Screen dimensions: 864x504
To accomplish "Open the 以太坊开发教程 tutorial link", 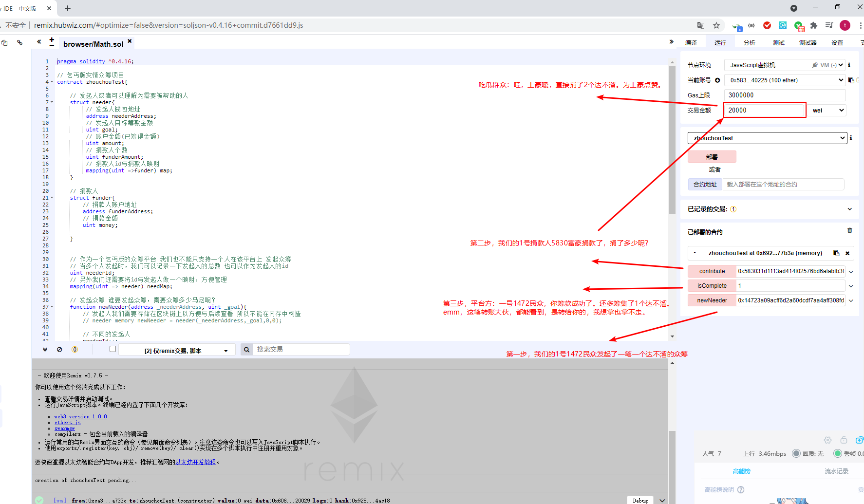I will [x=195, y=462].
